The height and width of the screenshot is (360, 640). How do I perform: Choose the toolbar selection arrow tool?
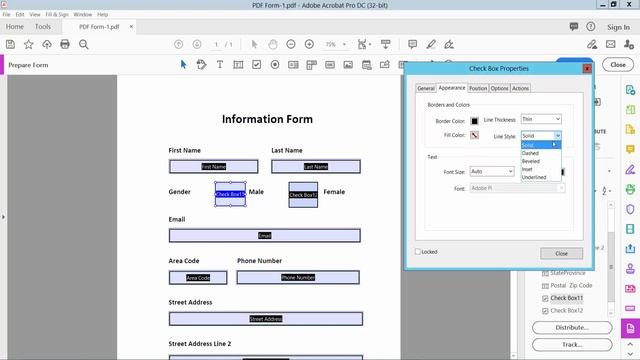click(x=254, y=44)
